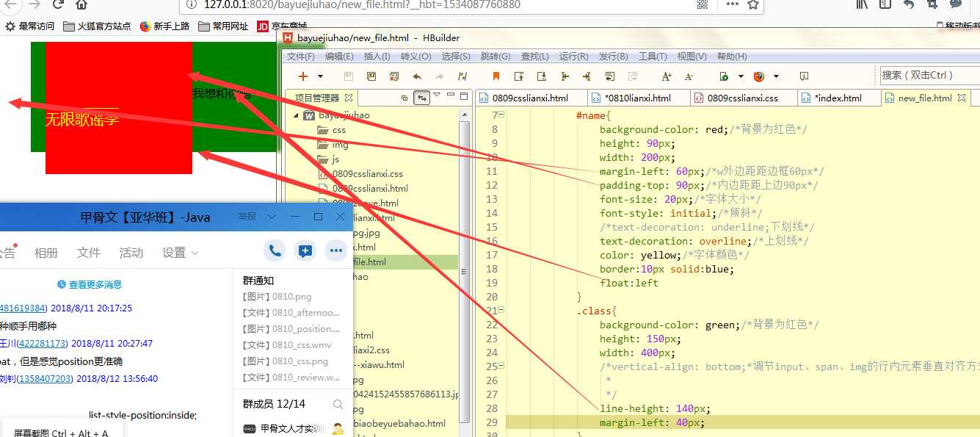Open the 文件 tab in QQ group

pyautogui.click(x=89, y=253)
